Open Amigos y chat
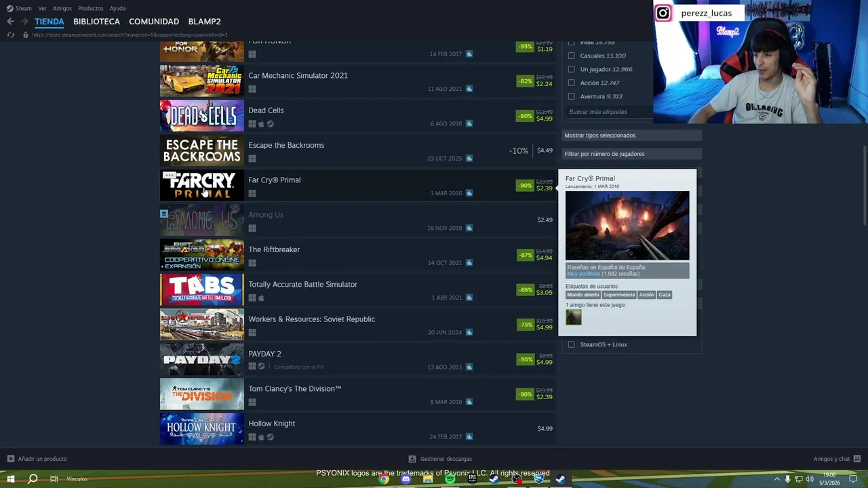The height and width of the screenshot is (488, 868). [831, 459]
